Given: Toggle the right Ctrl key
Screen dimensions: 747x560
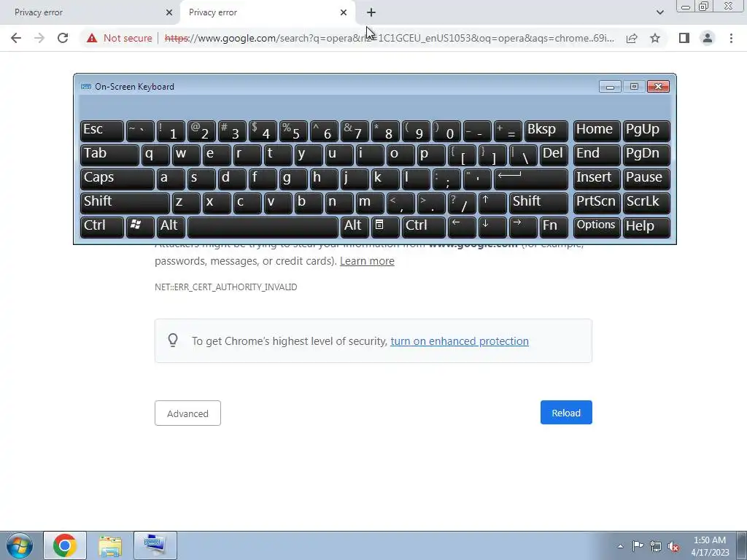Looking at the screenshot, I should pos(424,227).
